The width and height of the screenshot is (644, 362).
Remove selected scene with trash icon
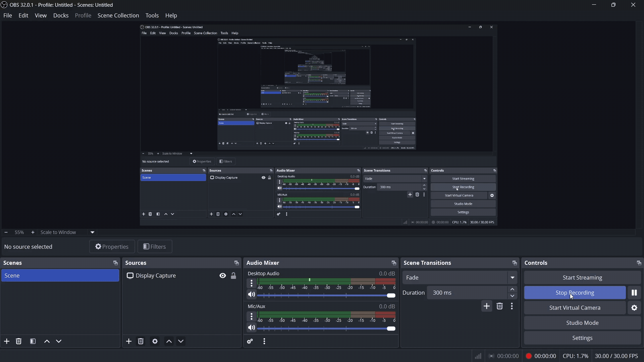19,342
